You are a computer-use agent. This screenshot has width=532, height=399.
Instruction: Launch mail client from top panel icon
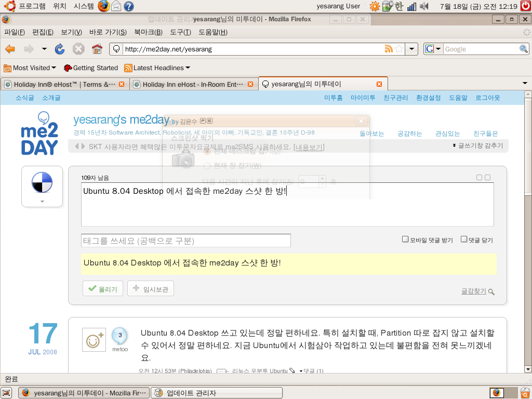116,6
